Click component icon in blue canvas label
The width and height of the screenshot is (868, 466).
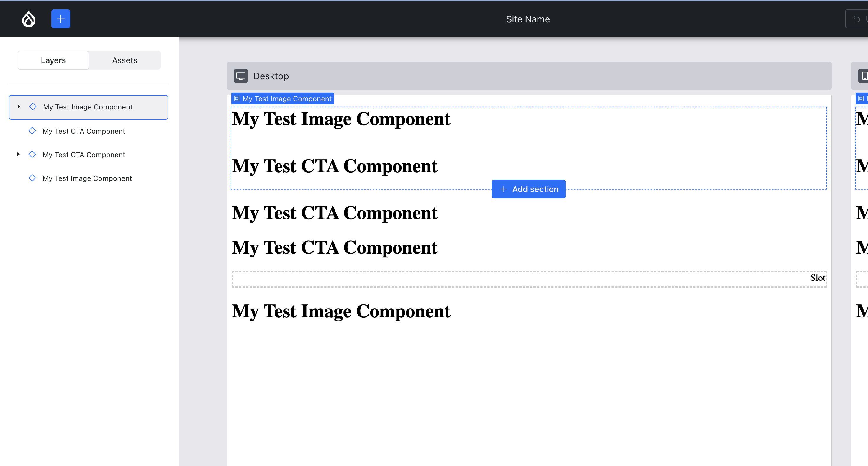pyautogui.click(x=237, y=99)
